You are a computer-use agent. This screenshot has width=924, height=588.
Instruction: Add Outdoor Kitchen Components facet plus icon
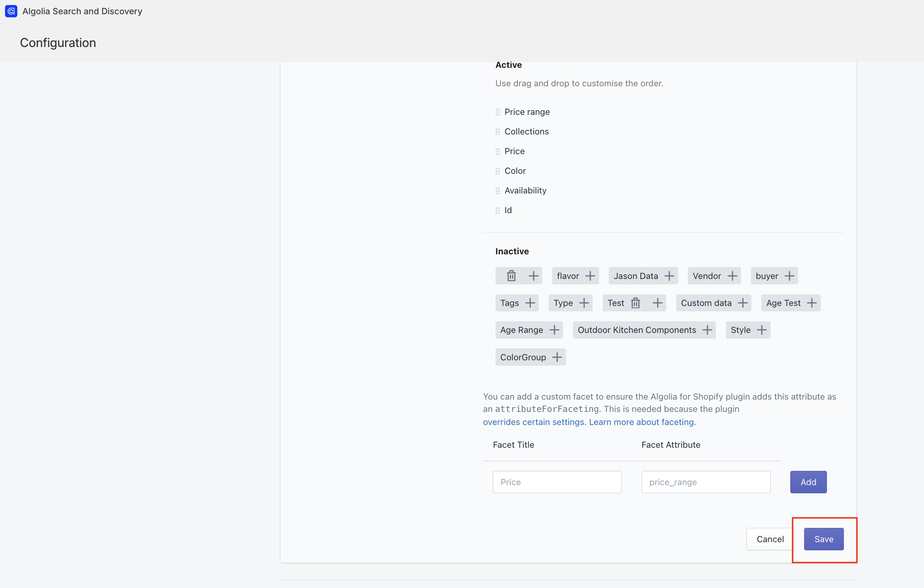(707, 330)
